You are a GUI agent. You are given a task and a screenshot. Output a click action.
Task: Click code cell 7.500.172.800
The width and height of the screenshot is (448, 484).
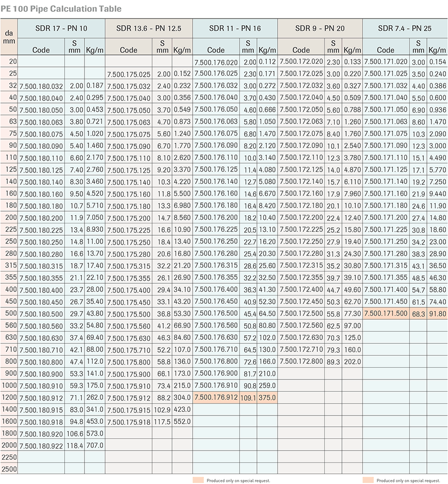[x=301, y=361]
